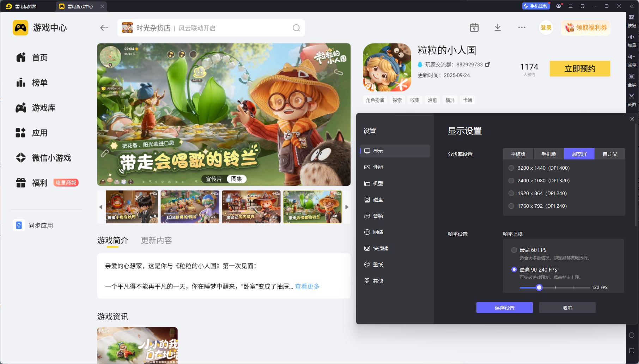Screen dimensions: 639x364
Task: Click the 游戏中心 logo icon
Action: tap(20, 28)
